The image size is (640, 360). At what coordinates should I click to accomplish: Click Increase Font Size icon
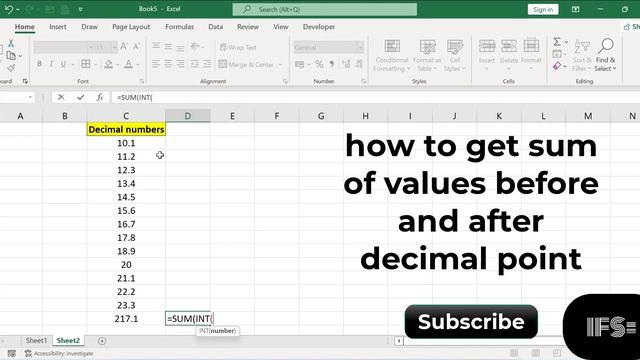(x=124, y=47)
